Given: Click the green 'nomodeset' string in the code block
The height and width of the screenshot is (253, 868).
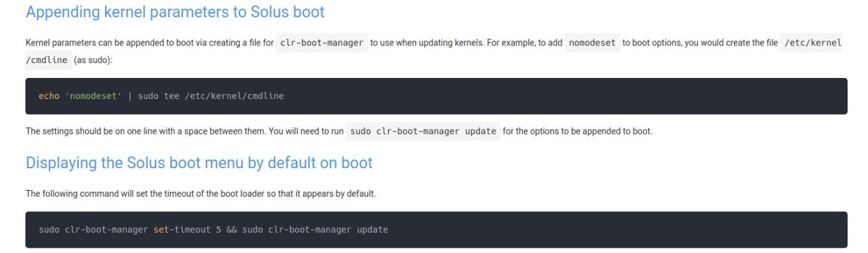Looking at the screenshot, I should pyautogui.click(x=94, y=96).
